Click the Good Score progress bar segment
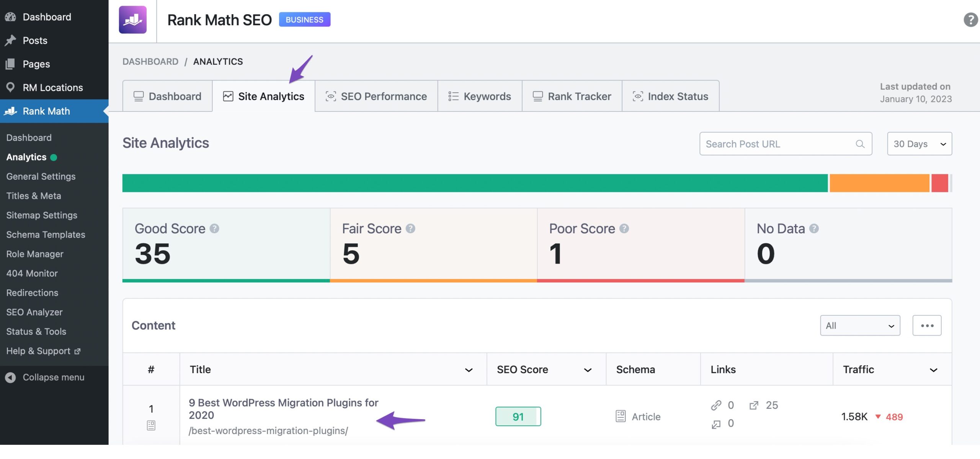The height and width of the screenshot is (459, 980). point(475,182)
